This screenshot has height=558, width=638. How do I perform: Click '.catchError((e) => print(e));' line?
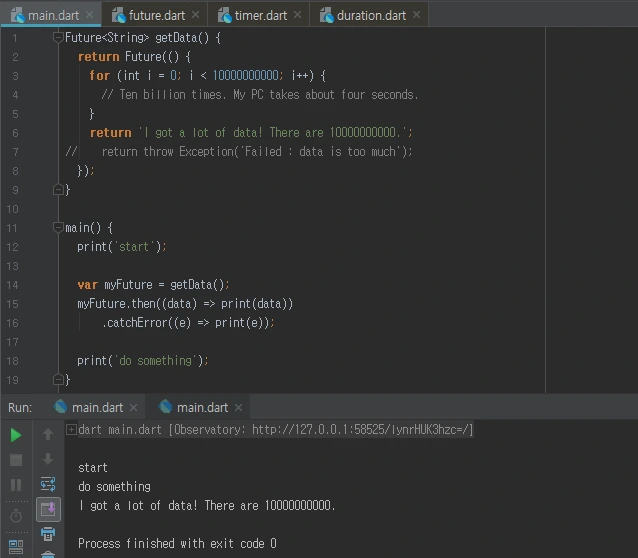click(188, 323)
